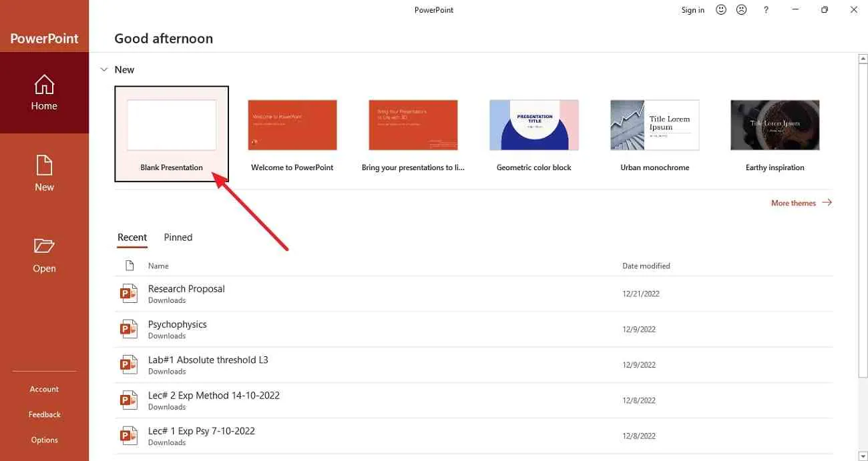Screen dimensions: 868x461
Task: Sort by Name column header
Action: 158,266
